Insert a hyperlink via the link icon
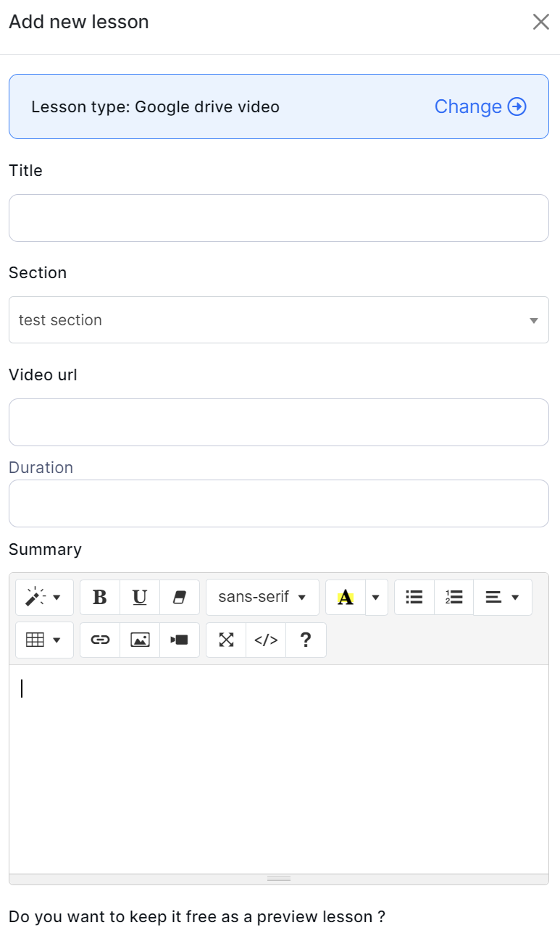560x941 pixels. [100, 640]
